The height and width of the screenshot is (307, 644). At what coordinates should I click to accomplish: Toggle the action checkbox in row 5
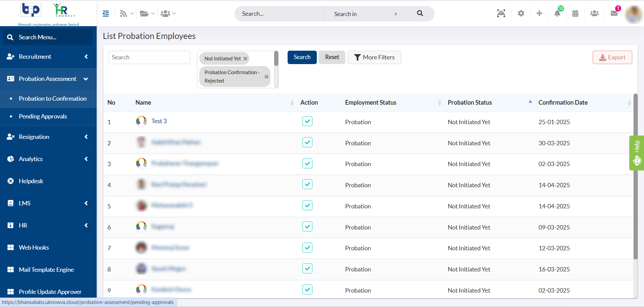coord(307,205)
